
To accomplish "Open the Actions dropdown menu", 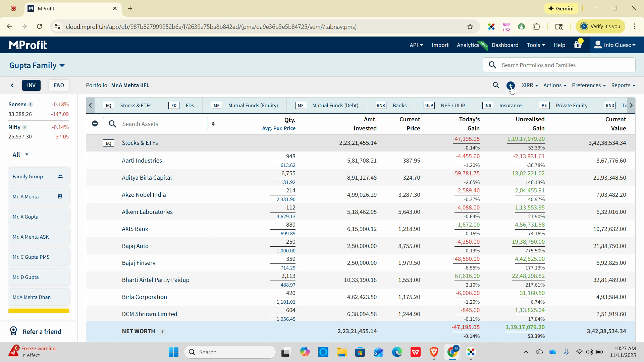I will 554,85.
